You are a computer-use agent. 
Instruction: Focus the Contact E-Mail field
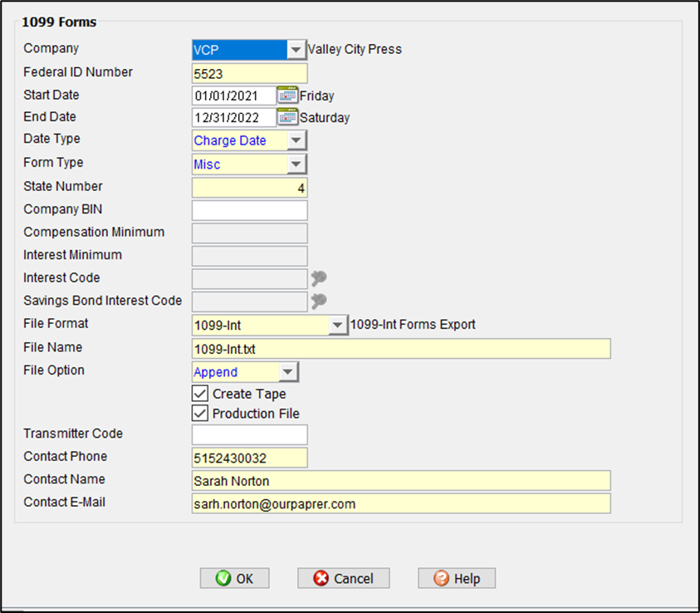[x=401, y=503]
